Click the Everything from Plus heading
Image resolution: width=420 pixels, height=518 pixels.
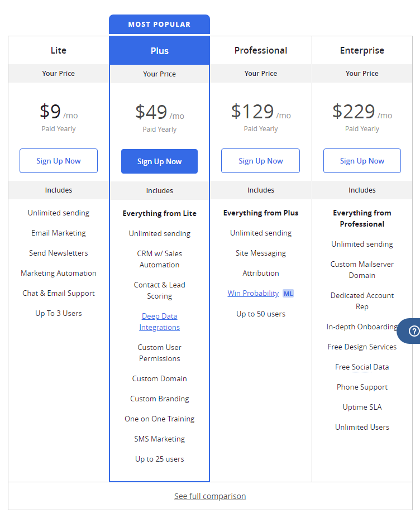click(261, 213)
